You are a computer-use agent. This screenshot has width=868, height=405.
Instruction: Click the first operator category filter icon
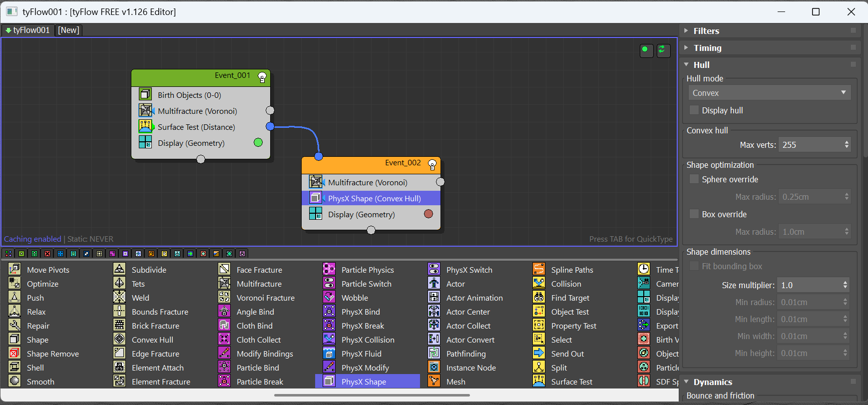coord(8,254)
